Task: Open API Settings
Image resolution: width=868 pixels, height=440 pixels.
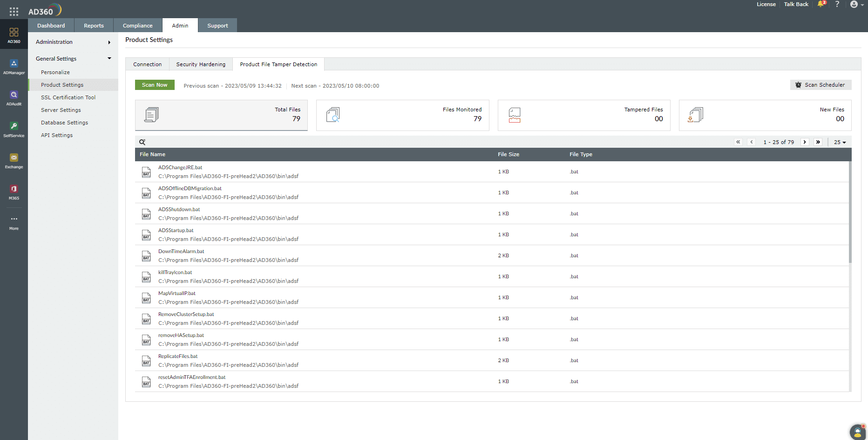Action: click(x=57, y=135)
